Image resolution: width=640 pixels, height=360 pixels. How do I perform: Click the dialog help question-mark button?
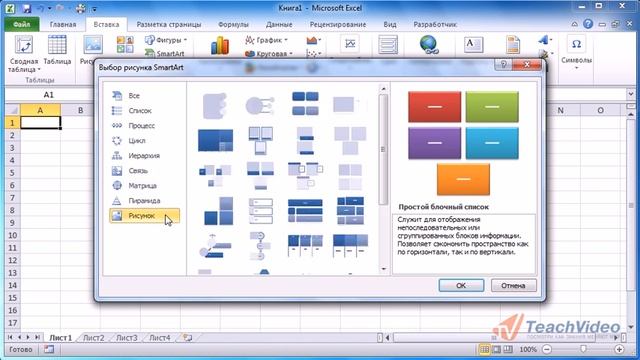coord(504,64)
